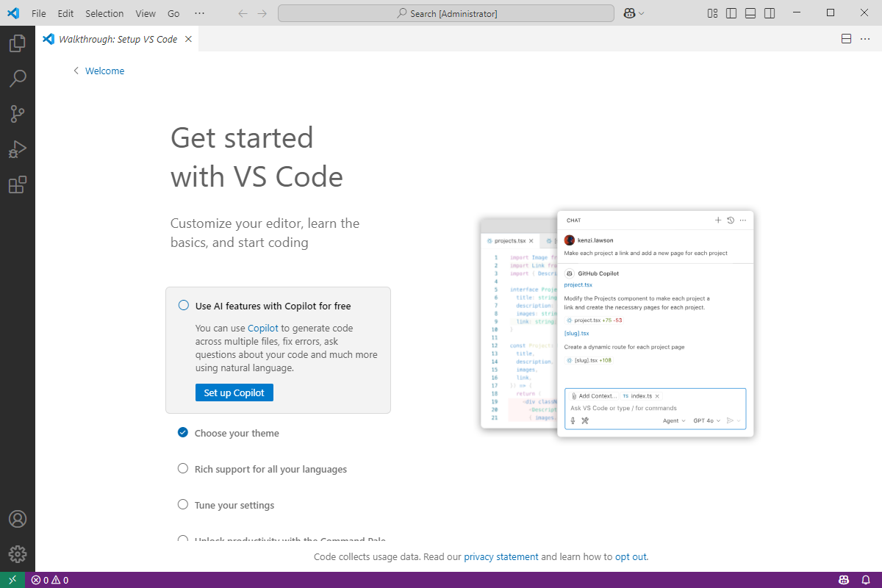
Task: Select the Walkthrough: Setup VS Code tab
Action: coord(117,39)
